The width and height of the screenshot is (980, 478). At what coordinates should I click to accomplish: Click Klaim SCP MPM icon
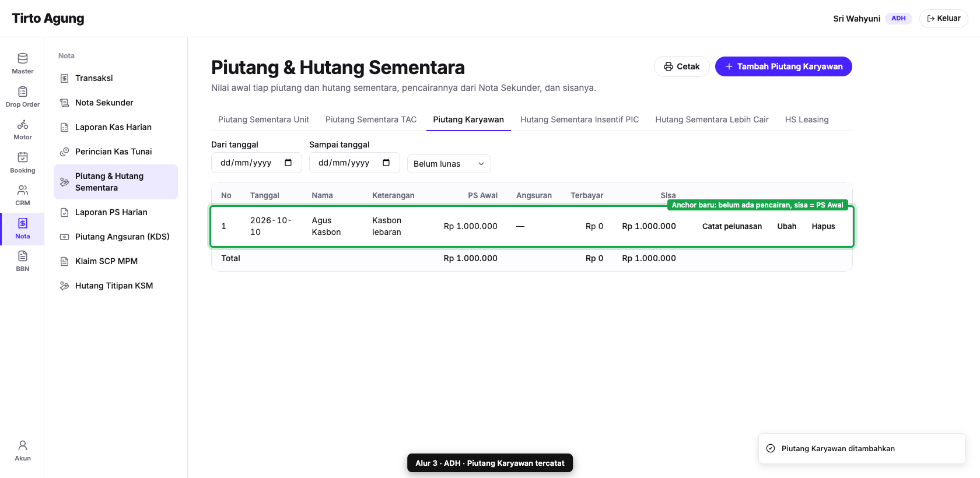pos(65,261)
